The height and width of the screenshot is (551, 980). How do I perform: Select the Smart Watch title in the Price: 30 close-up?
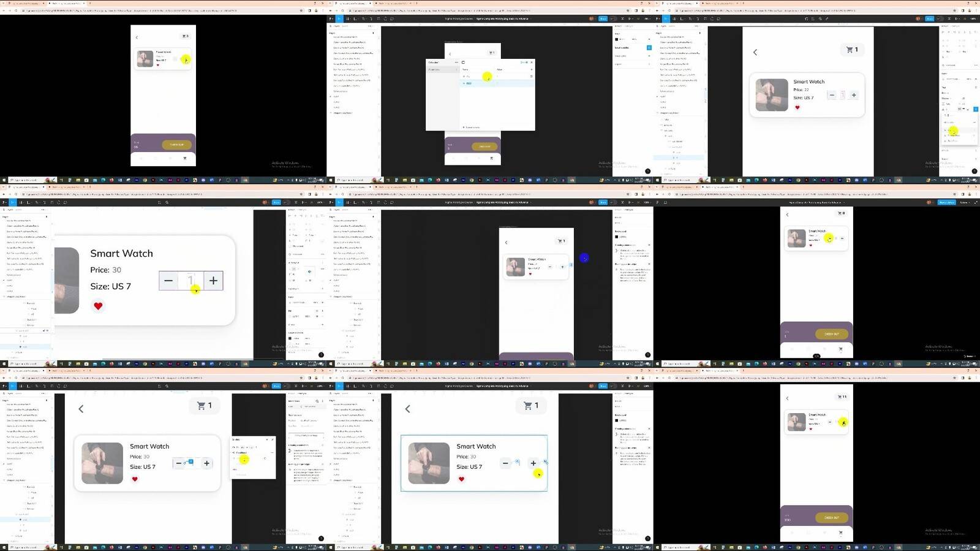(x=121, y=253)
